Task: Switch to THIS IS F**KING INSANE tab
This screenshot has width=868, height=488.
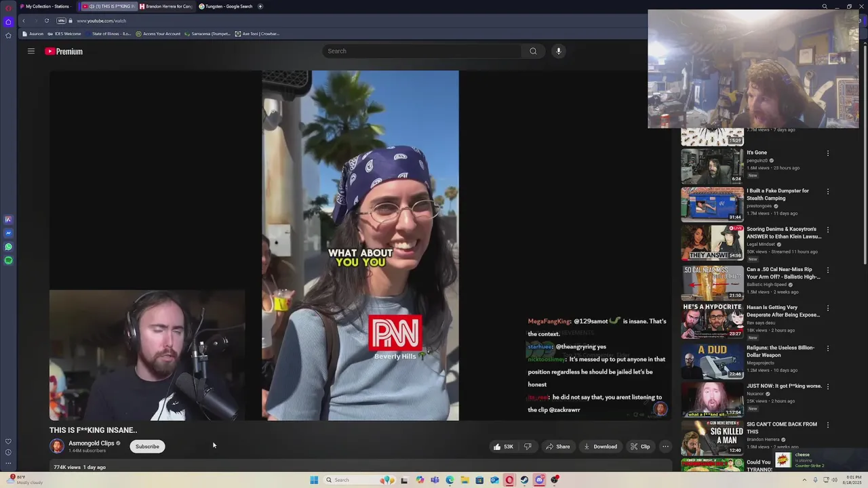Action: tap(108, 6)
